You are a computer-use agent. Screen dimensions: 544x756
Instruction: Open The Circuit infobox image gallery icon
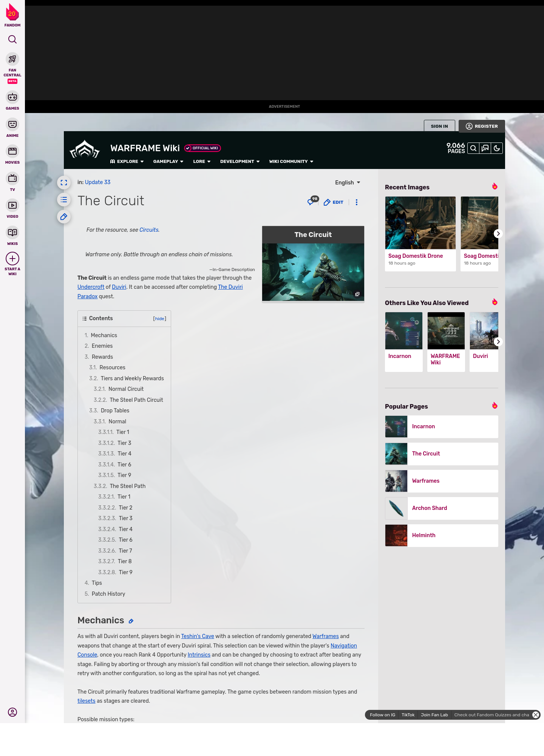click(357, 294)
